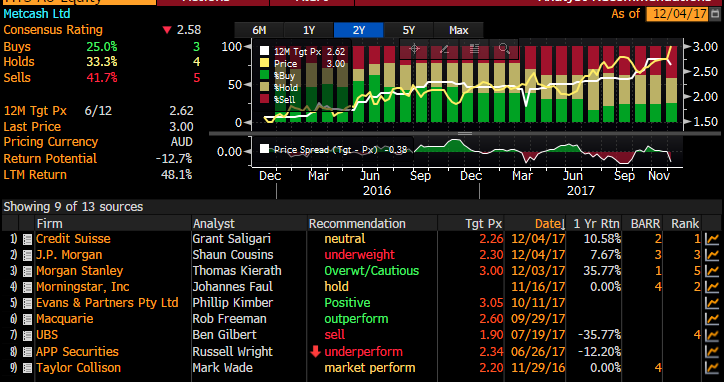724x382 pixels.
Task: Switch chart range to 5Y
Action: (409, 30)
